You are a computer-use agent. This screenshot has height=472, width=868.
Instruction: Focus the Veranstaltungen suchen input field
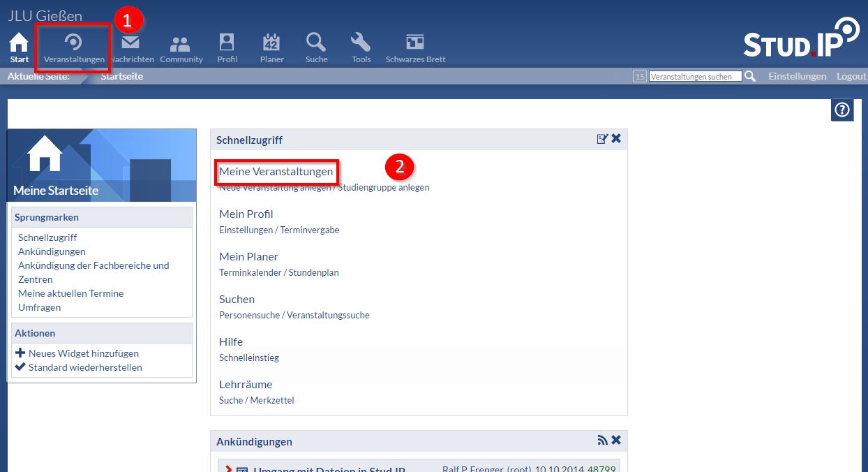695,77
